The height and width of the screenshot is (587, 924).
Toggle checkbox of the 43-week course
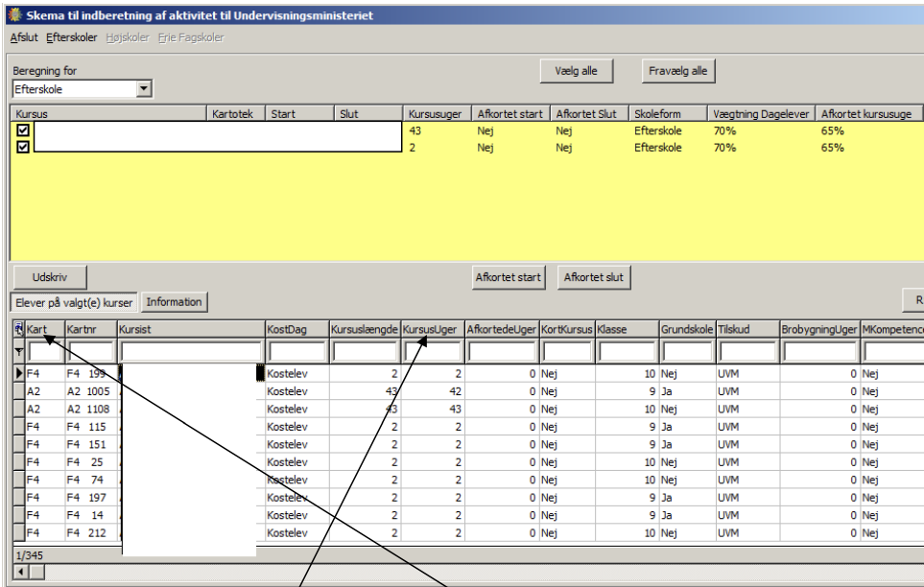tap(23, 130)
